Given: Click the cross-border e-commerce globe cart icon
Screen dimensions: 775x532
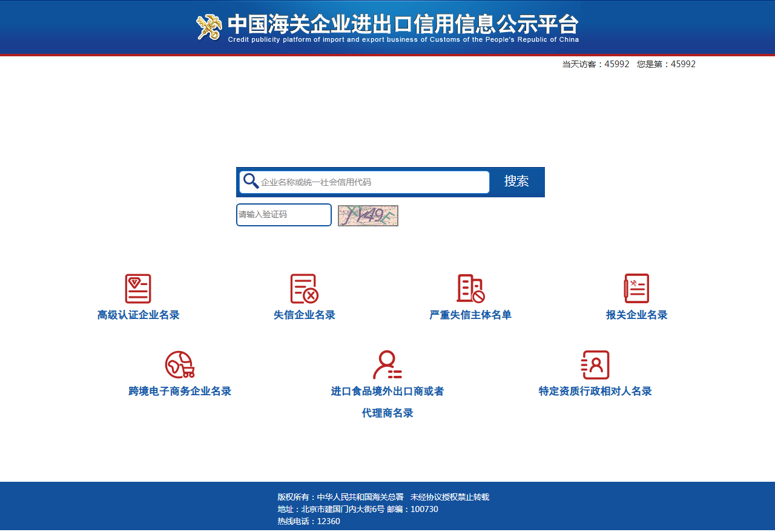Looking at the screenshot, I should [x=180, y=365].
